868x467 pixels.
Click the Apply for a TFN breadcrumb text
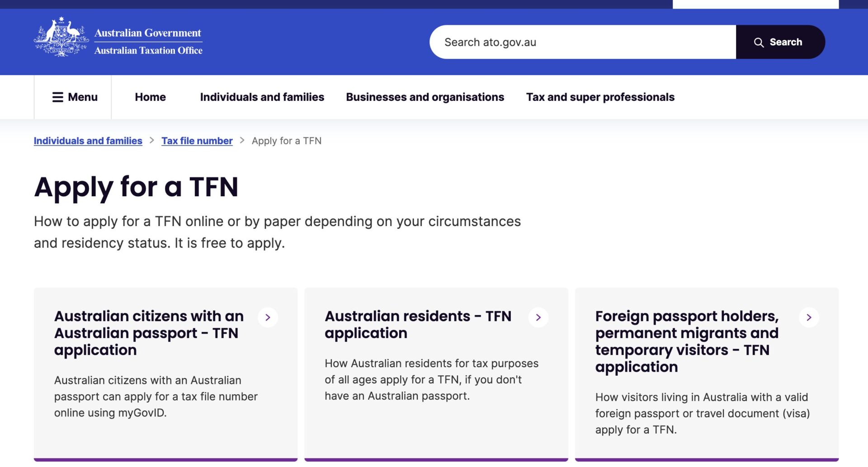tap(286, 141)
